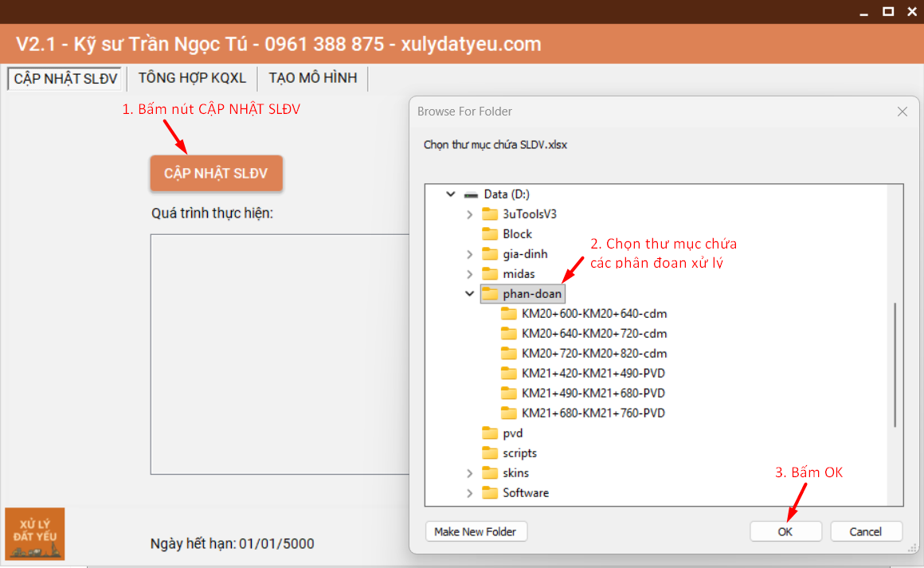The image size is (924, 568).
Task: Expand the Software folder chevron
Action: pyautogui.click(x=469, y=493)
